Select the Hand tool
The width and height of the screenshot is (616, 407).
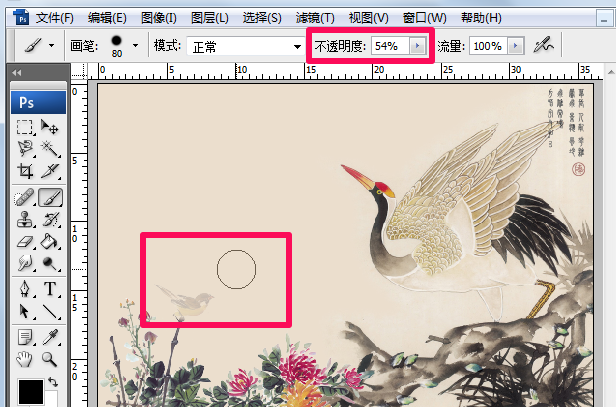point(25,359)
